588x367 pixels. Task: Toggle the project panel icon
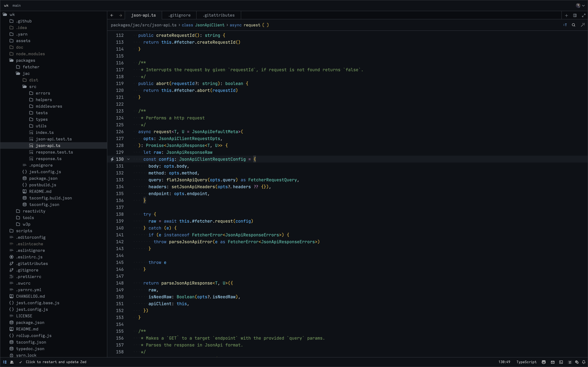[x=5, y=362]
